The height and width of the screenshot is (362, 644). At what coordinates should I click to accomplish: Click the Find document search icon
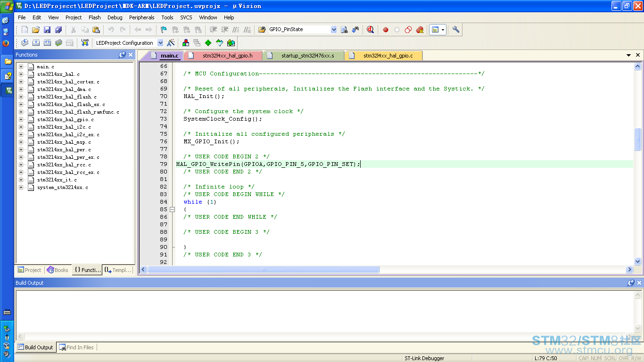[x=344, y=30]
